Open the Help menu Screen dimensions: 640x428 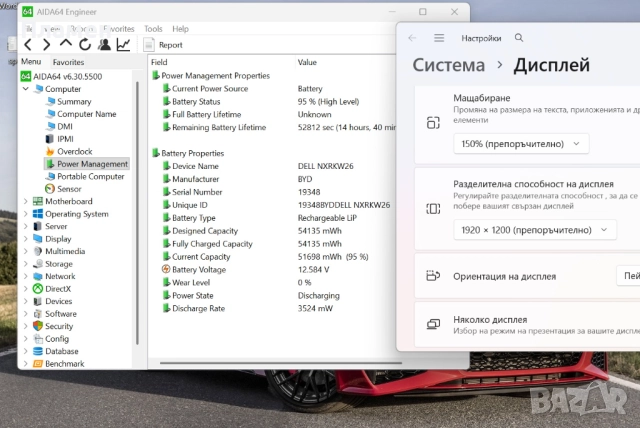180,29
